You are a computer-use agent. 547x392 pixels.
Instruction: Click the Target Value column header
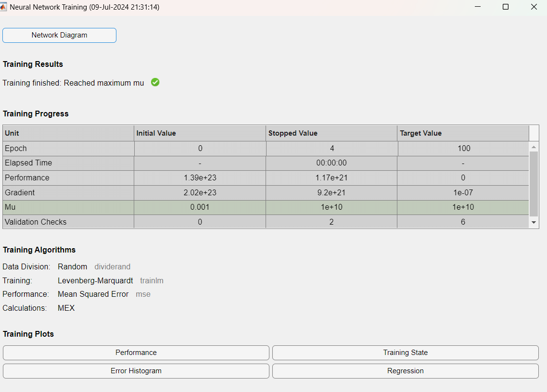pos(463,133)
